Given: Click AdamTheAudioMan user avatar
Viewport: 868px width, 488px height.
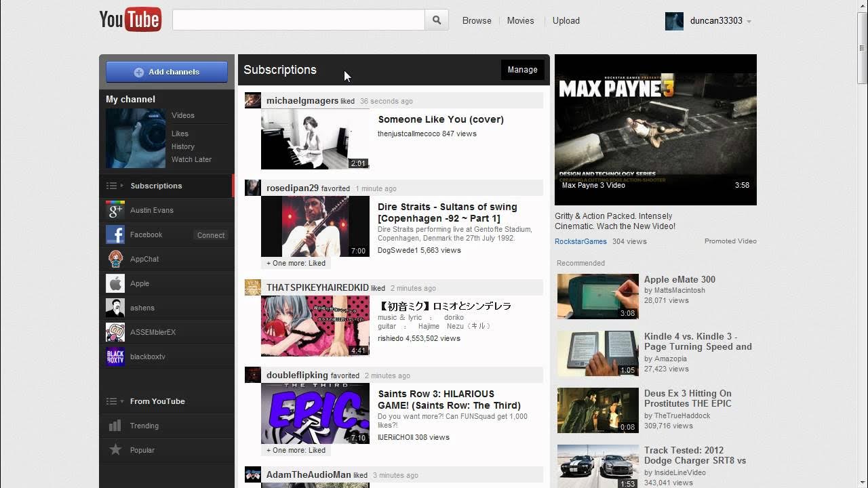Looking at the screenshot, I should pyautogui.click(x=253, y=474).
